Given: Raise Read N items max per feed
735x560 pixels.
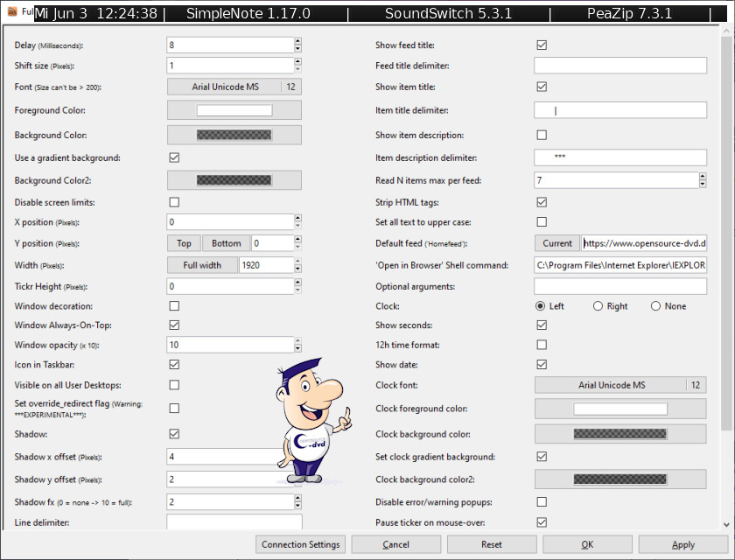Looking at the screenshot, I should [x=702, y=176].
